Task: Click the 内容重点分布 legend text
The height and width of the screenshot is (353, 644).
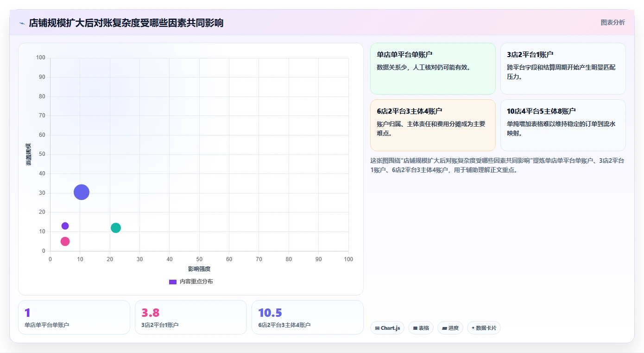Action: point(196,282)
